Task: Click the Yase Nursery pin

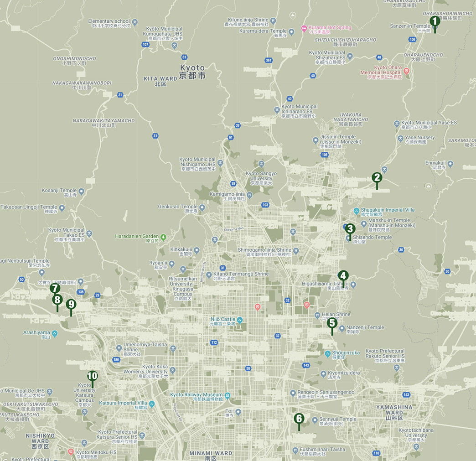Action: pyautogui.click(x=400, y=139)
